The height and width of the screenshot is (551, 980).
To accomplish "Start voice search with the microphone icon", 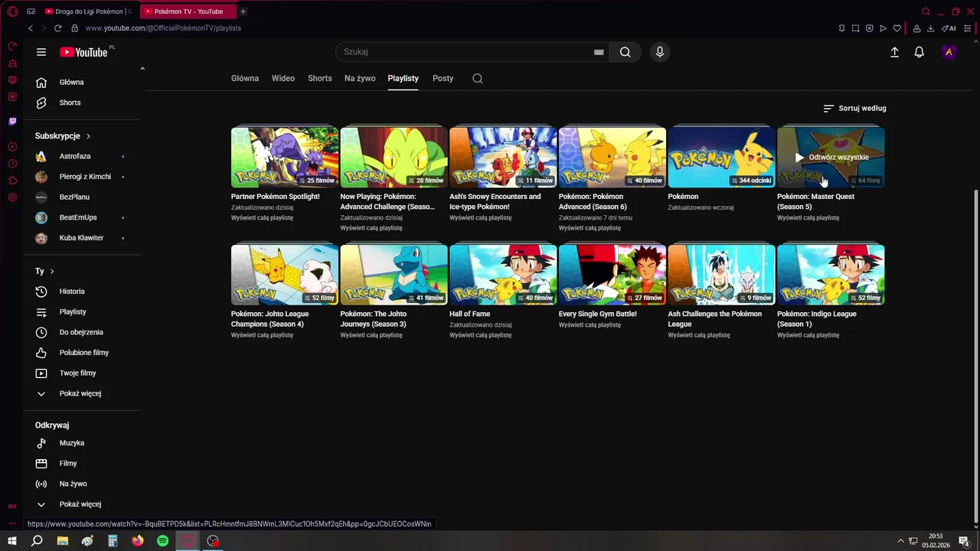I will pyautogui.click(x=660, y=52).
